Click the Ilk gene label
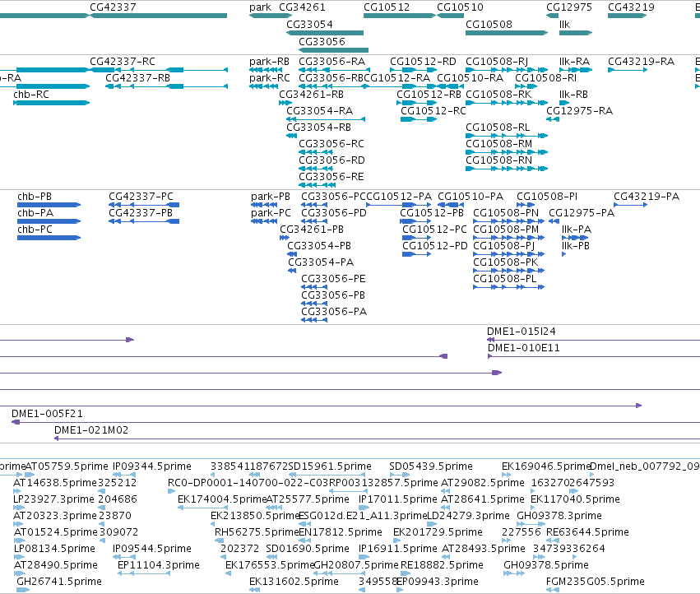This screenshot has width=700, height=594. click(x=565, y=24)
